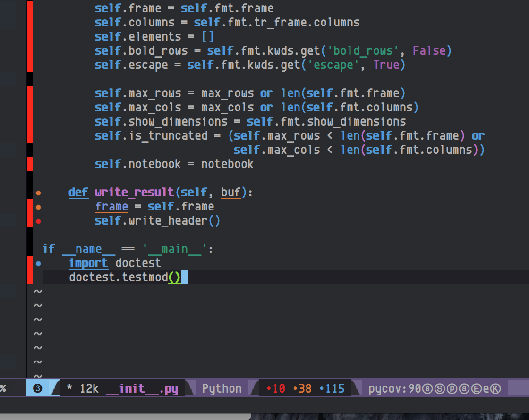
Task: Click the horizontal scrollbar below the editor
Action: pyautogui.click(x=126, y=417)
